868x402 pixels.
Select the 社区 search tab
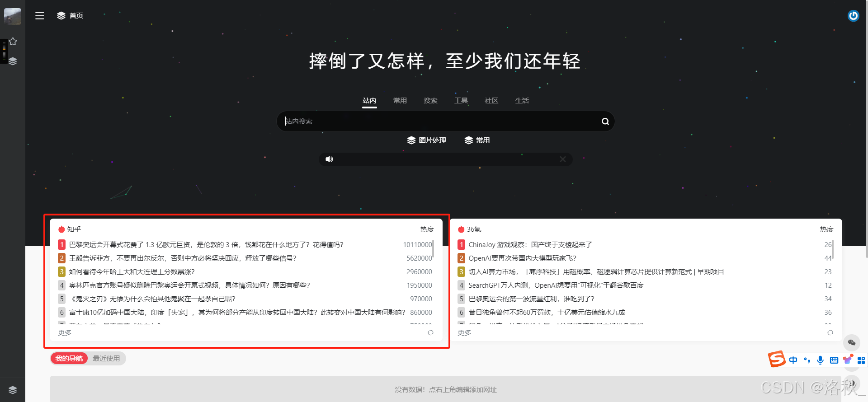491,100
